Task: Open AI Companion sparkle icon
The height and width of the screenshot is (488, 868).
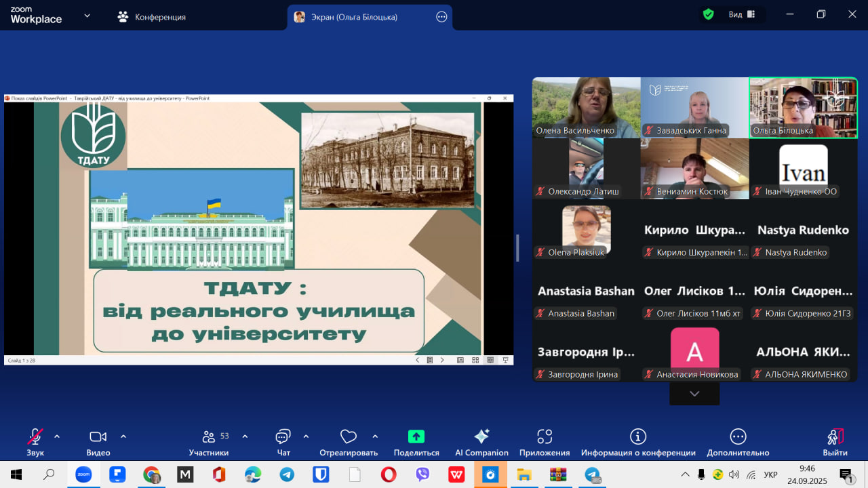Action: coord(481,437)
